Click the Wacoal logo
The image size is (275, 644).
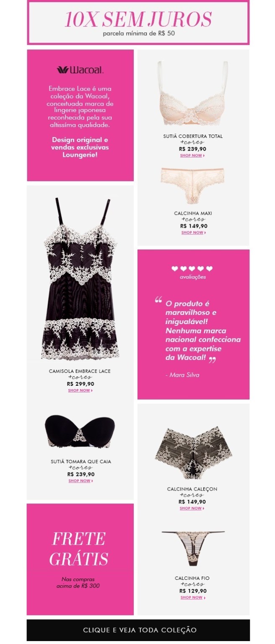[x=80, y=70]
